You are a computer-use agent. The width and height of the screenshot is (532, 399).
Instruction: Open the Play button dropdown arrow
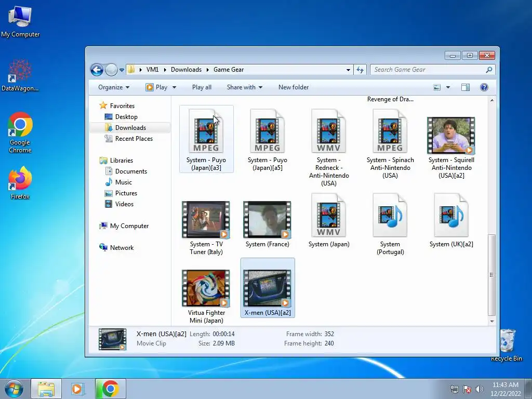(x=174, y=87)
